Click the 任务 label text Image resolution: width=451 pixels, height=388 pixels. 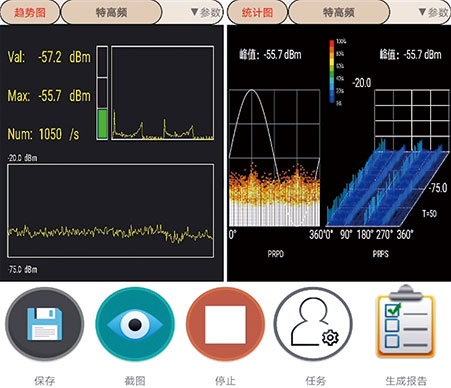coord(315,381)
